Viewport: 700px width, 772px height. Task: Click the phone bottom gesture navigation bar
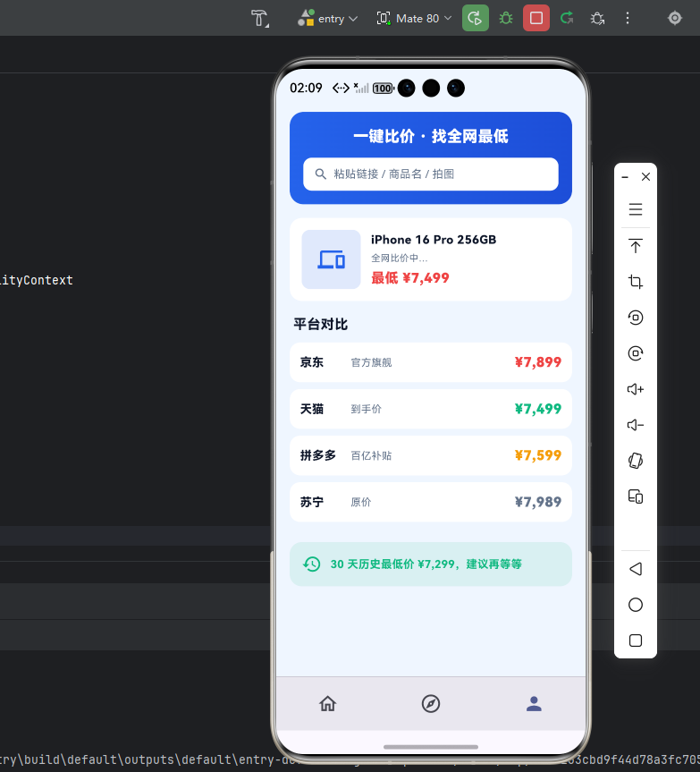click(x=431, y=747)
